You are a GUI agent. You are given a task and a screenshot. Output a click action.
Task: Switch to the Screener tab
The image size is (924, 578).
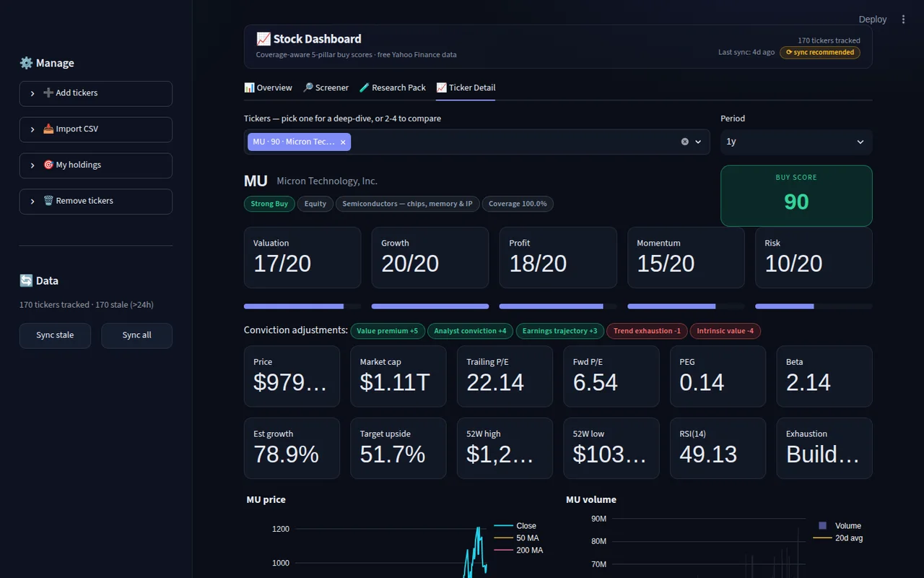pos(326,87)
